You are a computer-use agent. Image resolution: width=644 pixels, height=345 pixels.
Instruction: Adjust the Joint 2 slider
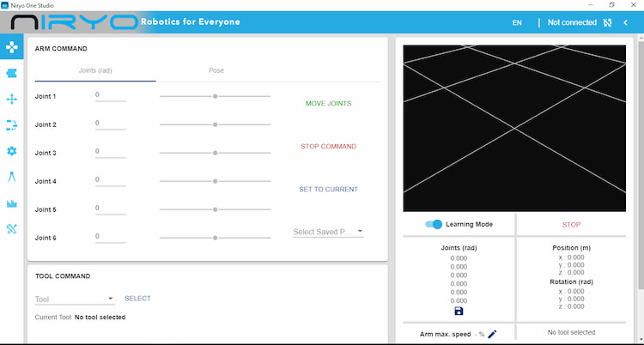pyautogui.click(x=216, y=124)
